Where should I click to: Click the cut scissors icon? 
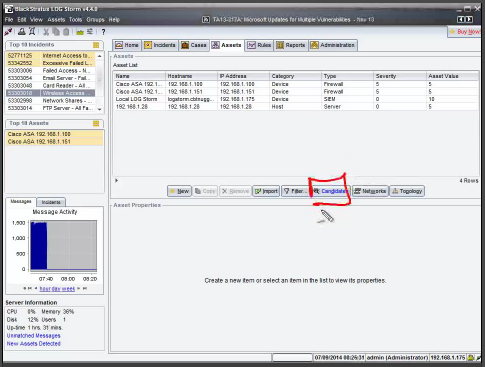click(x=46, y=32)
